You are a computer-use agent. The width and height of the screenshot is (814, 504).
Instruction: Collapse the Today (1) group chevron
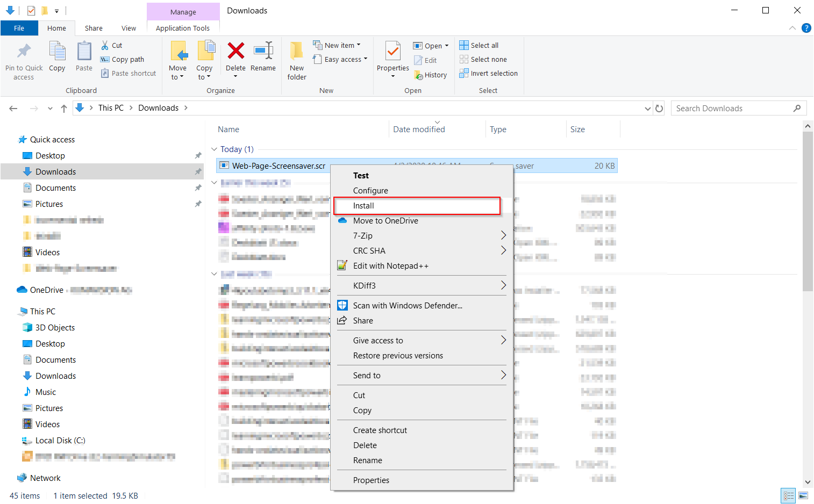coord(214,149)
